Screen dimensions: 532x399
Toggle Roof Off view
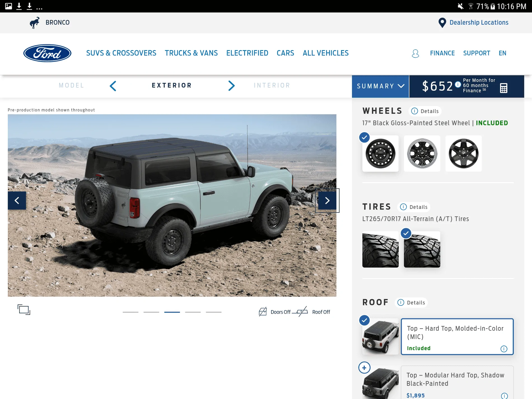(x=321, y=312)
